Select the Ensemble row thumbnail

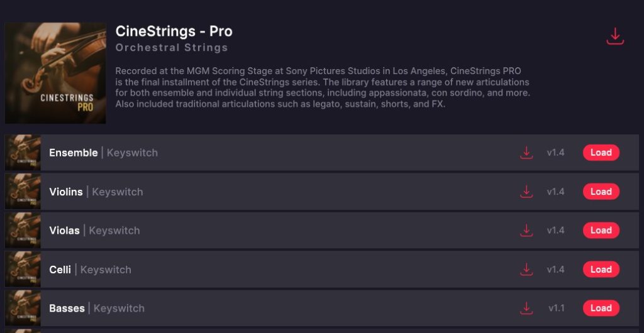23,153
